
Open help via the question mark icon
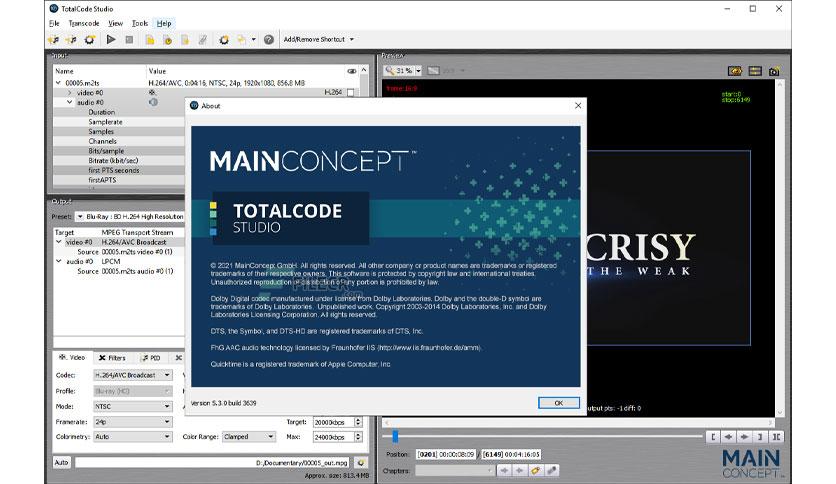pos(269,39)
